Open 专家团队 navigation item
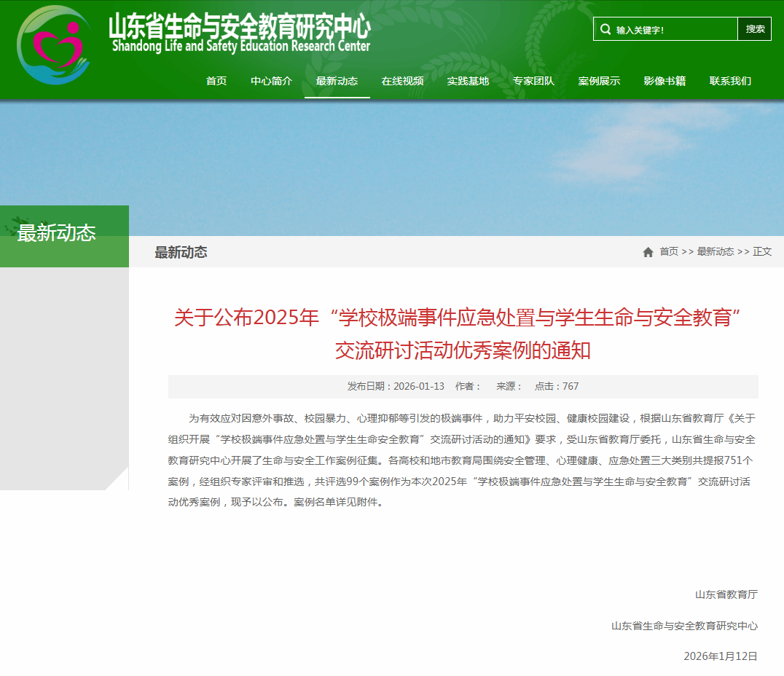This screenshot has height=676, width=784. 533,81
